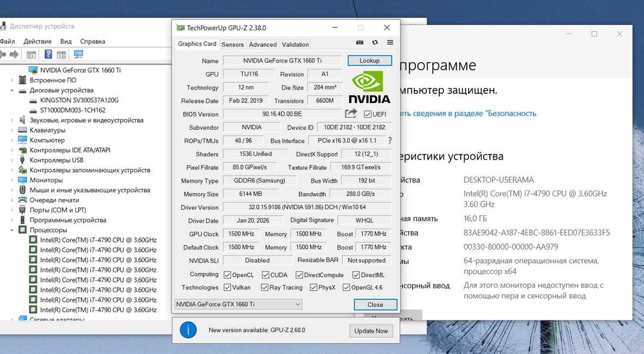Open the Справка menu
The height and width of the screenshot is (354, 644).
point(92,41)
